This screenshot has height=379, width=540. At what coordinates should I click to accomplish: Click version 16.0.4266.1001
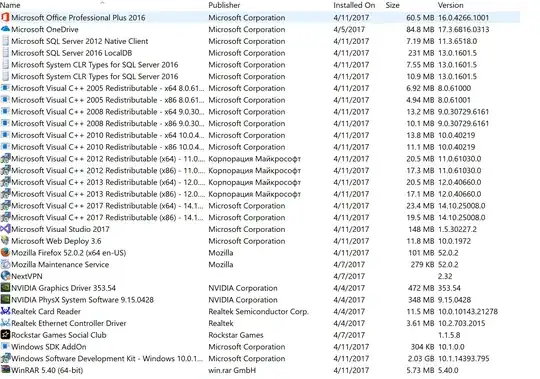pos(463,17)
